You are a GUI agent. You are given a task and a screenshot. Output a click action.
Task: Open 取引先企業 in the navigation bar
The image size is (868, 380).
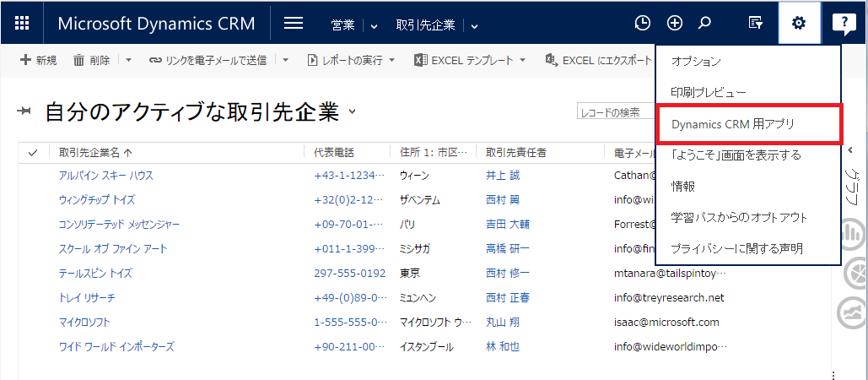tap(426, 25)
